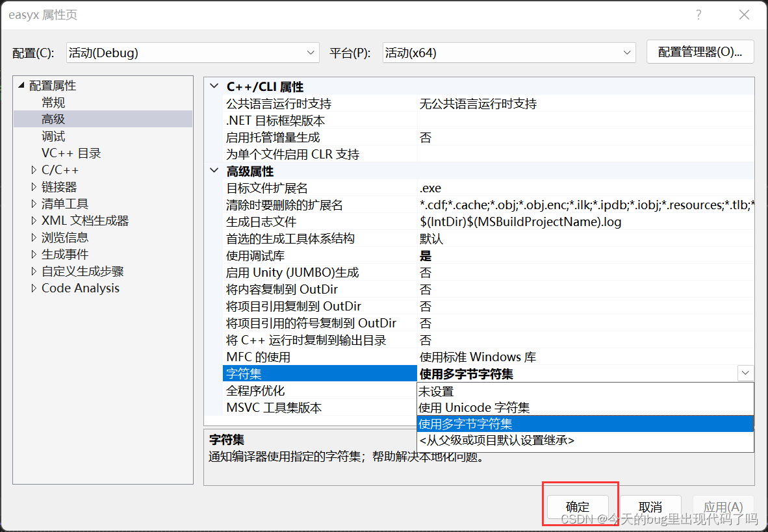Expand the Code Analysis tree node
The height and width of the screenshot is (532, 768).
click(34, 288)
